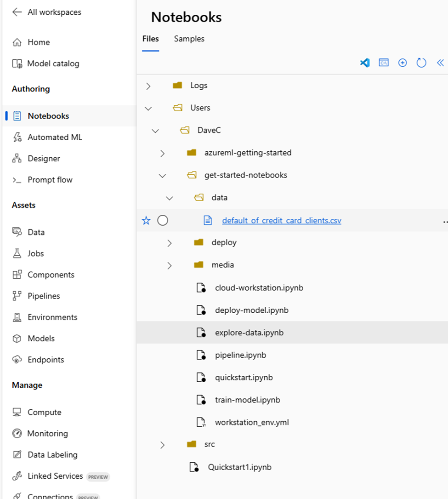Open workstation_env.yml file

point(252,422)
